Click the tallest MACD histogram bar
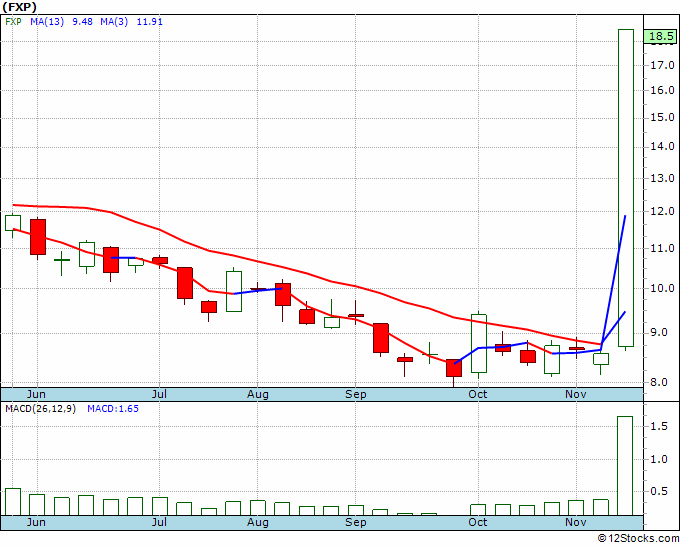 pyautogui.click(x=625, y=465)
